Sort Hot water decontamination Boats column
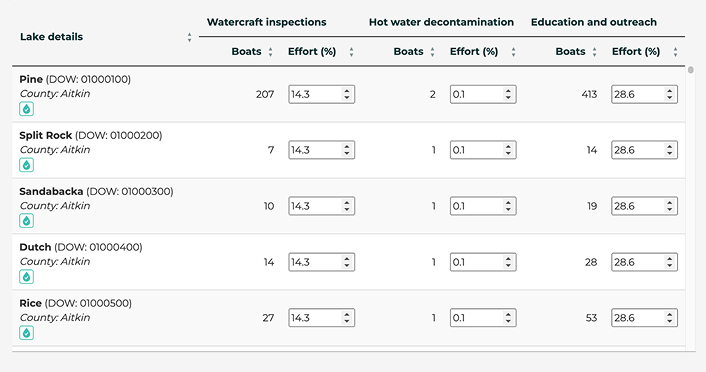 tap(432, 52)
